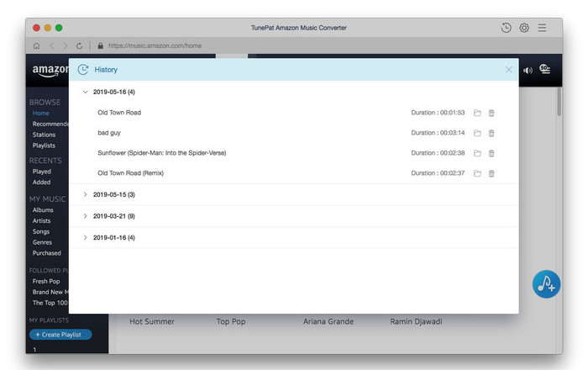Click the Ariana Grande station label

pyautogui.click(x=328, y=322)
